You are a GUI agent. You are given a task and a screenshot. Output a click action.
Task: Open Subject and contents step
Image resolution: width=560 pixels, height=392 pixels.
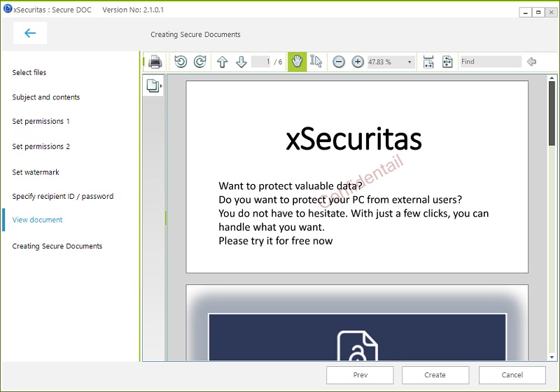click(x=46, y=97)
